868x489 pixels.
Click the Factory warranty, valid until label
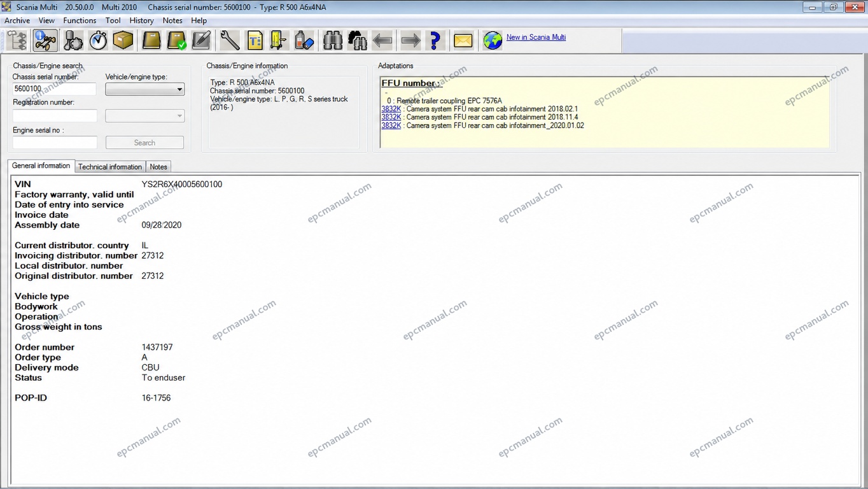pos(74,194)
